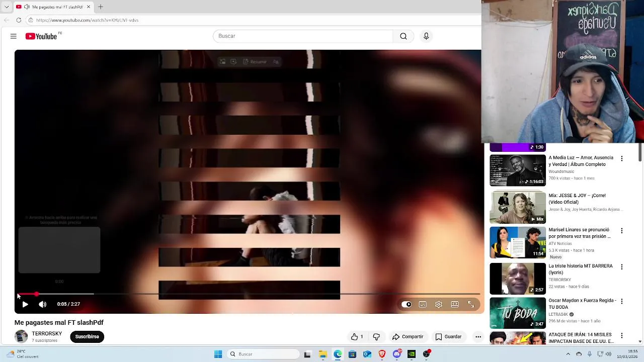Open options for La triste historia video
This screenshot has width=644, height=362.
click(622, 267)
